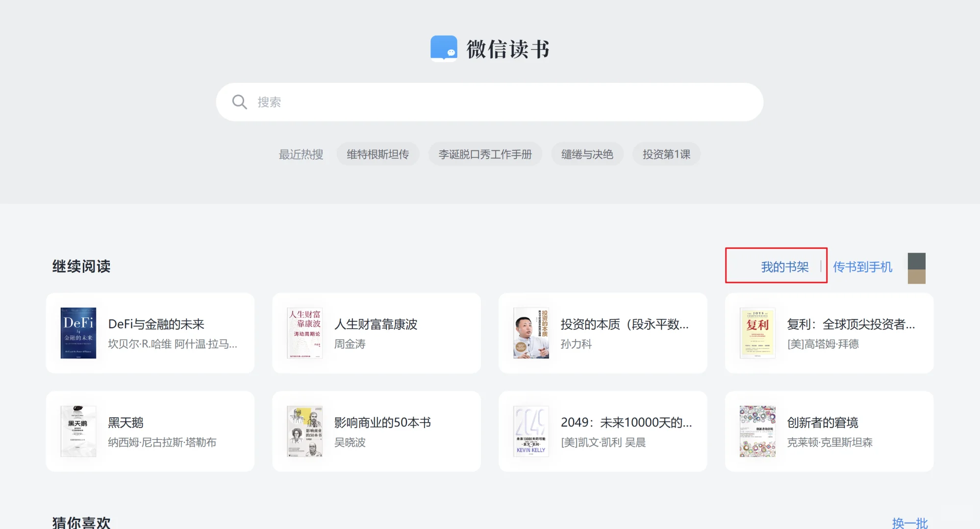Screen dimensions: 980x529
Task: Open 2049 Kevin Kelly book cover
Action: (531, 432)
